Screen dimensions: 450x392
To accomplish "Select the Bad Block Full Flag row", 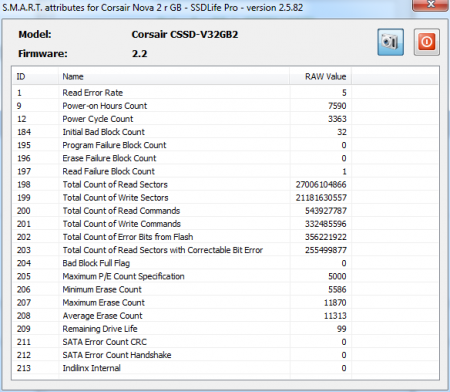I will pyautogui.click(x=225, y=263).
